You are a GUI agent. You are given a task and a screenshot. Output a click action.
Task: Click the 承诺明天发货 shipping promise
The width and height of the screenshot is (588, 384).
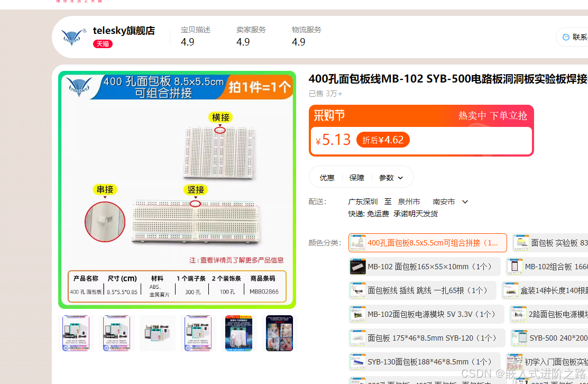(x=416, y=214)
